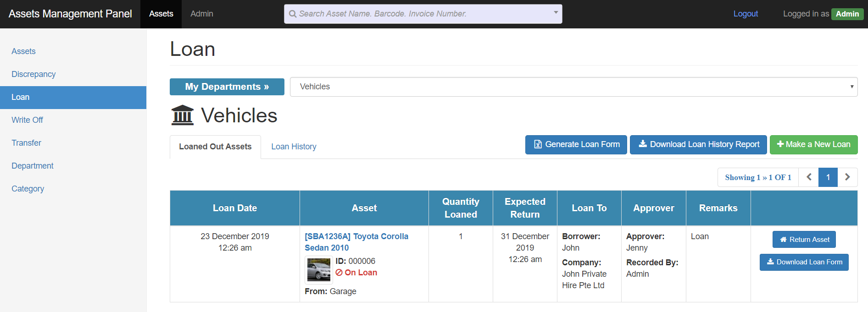Click Generate Loan Form button
868x312 pixels.
(576, 145)
